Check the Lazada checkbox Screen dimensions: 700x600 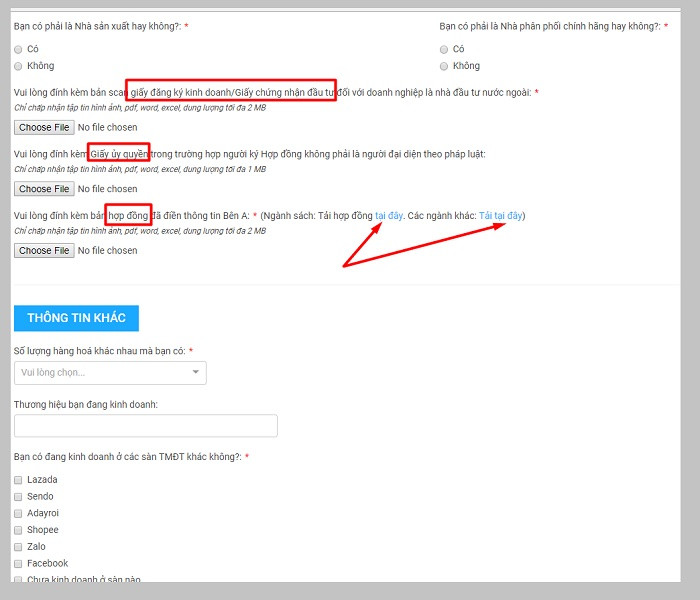tap(19, 480)
